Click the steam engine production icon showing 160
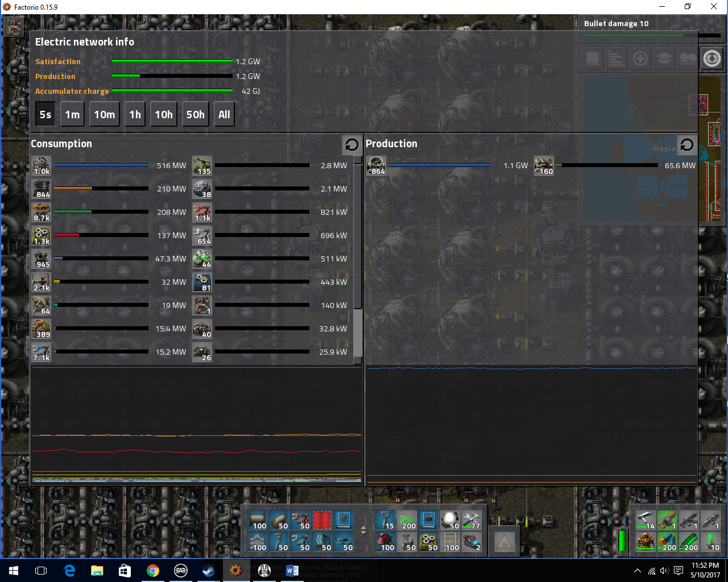Image resolution: width=728 pixels, height=582 pixels. (x=543, y=165)
